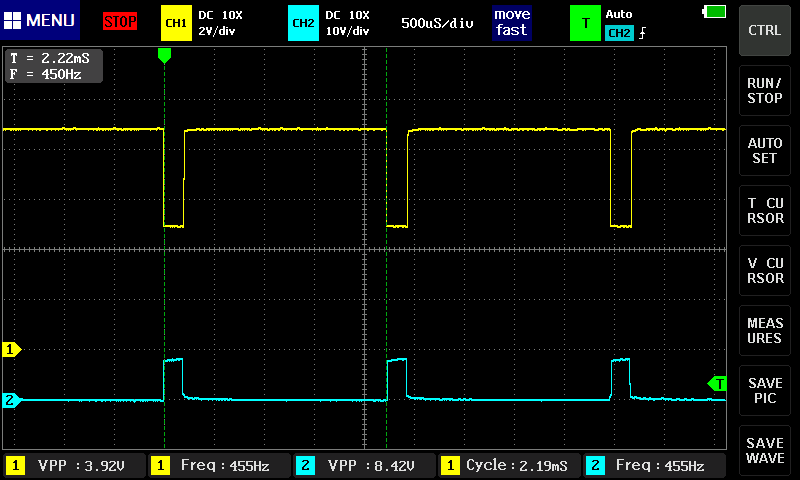Open the MEASURES button

764,331
